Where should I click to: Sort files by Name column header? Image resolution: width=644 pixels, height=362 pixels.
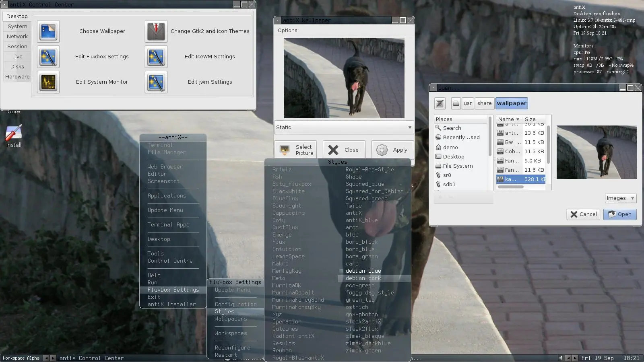pos(509,119)
